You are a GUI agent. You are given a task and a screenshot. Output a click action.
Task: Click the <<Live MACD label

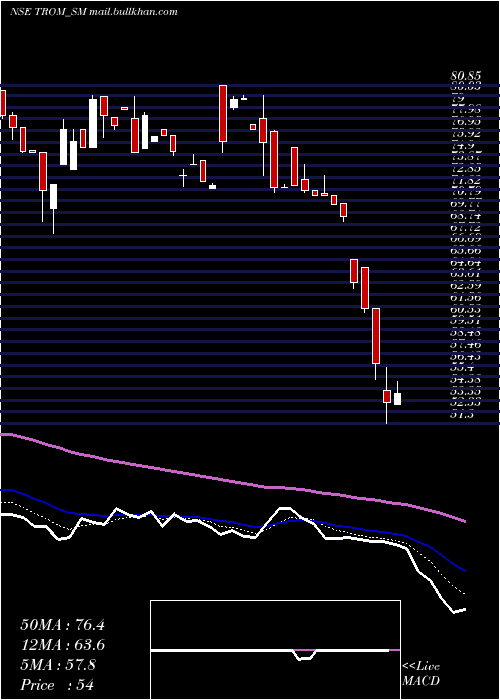(421, 674)
